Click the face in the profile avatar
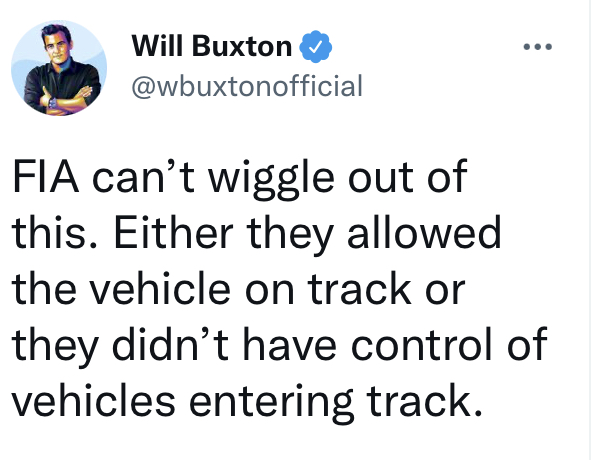This screenshot has width=591, height=460. [57, 43]
